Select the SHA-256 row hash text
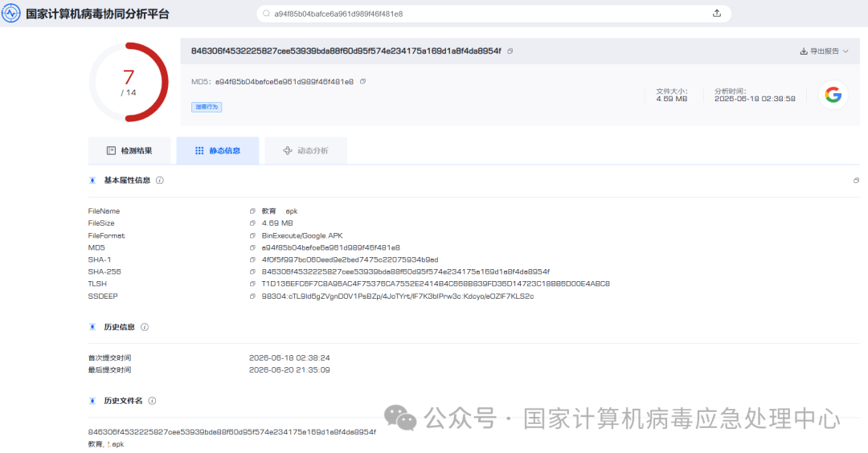Image resolution: width=868 pixels, height=453 pixels. (406, 271)
